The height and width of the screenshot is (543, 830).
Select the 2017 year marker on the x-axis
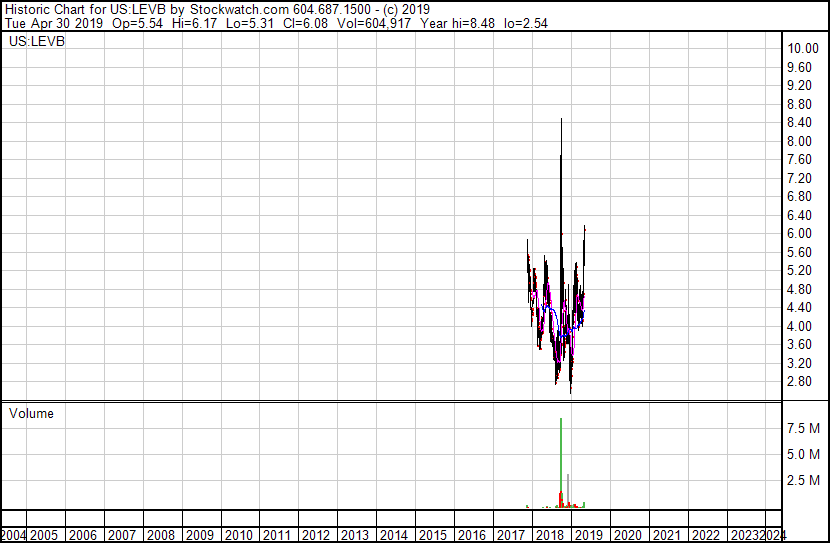(x=510, y=535)
